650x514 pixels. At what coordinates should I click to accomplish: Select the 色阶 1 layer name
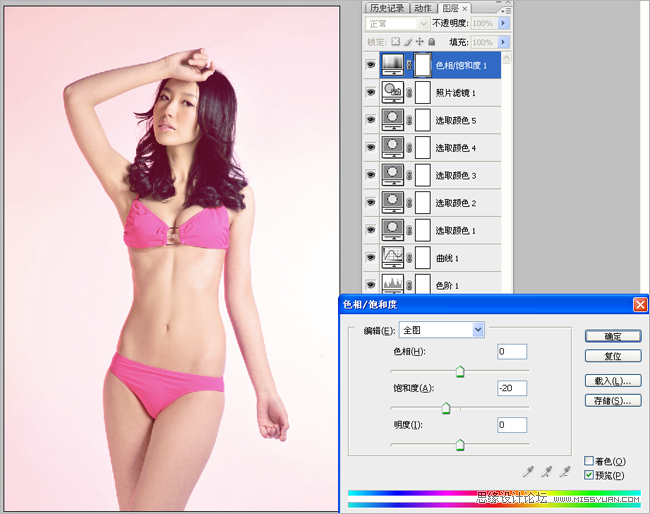447,286
